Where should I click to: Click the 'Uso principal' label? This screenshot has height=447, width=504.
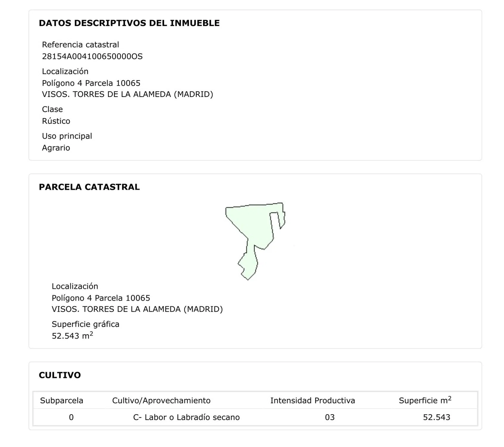click(67, 136)
